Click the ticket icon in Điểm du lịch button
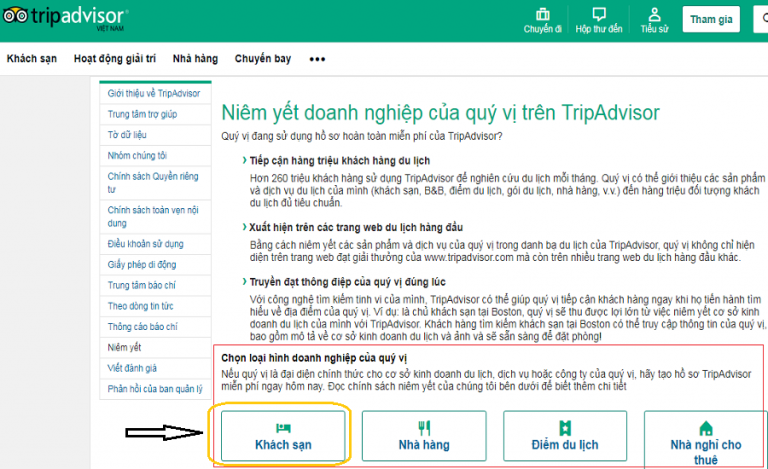The width and height of the screenshot is (768, 469). 565,428
